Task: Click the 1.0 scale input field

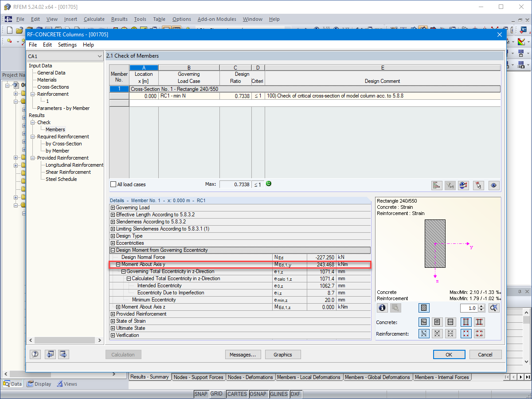Action: (x=469, y=308)
